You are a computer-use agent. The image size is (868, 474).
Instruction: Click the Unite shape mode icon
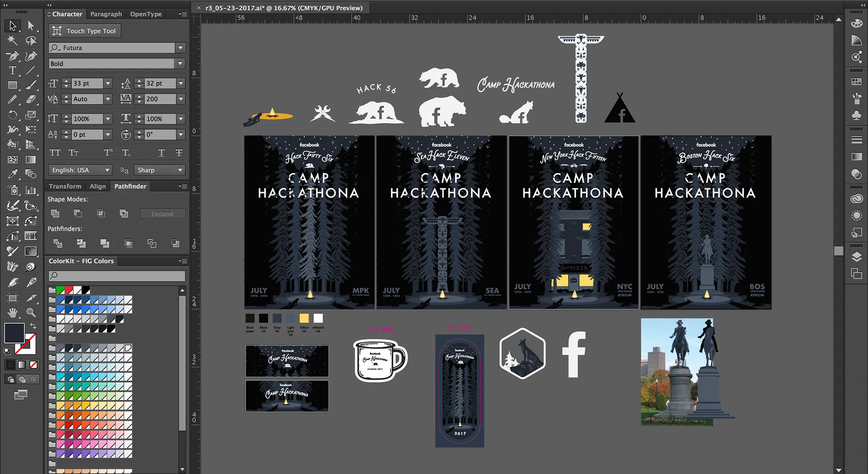pos(55,213)
